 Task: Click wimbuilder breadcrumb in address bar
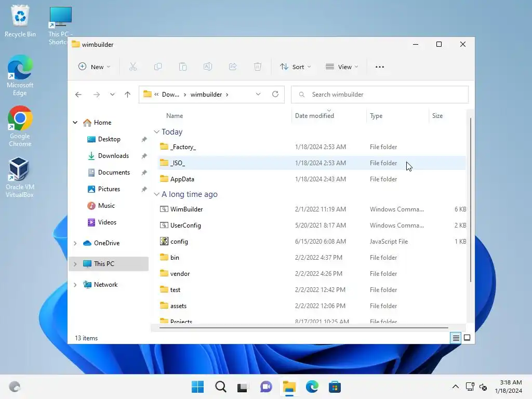tap(206, 95)
